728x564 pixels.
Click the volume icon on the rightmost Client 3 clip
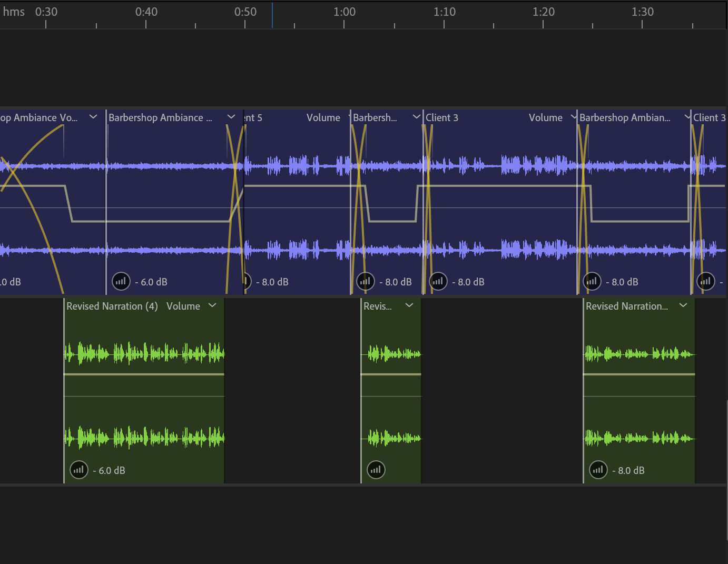pyautogui.click(x=706, y=282)
